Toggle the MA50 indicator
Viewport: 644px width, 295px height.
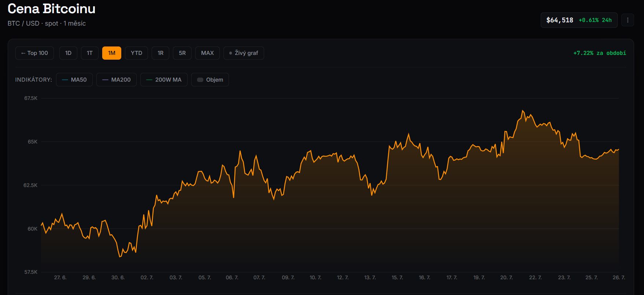74,80
